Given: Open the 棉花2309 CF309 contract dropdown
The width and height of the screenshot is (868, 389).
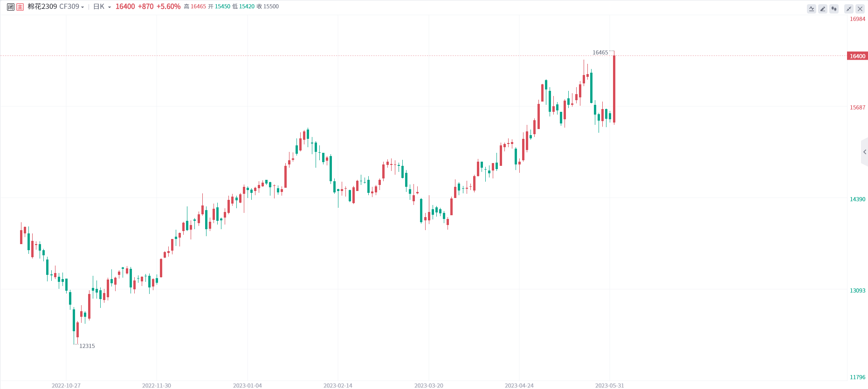Looking at the screenshot, I should tap(56, 7).
